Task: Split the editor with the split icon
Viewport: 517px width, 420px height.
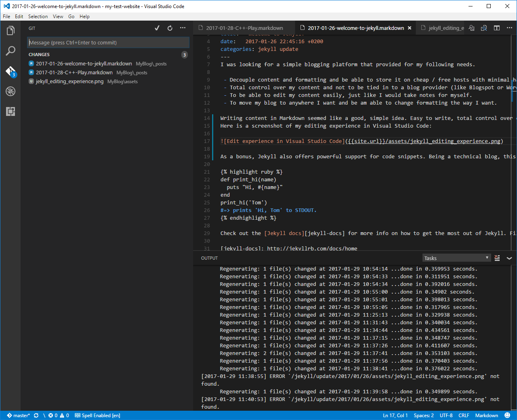Action: [497, 28]
